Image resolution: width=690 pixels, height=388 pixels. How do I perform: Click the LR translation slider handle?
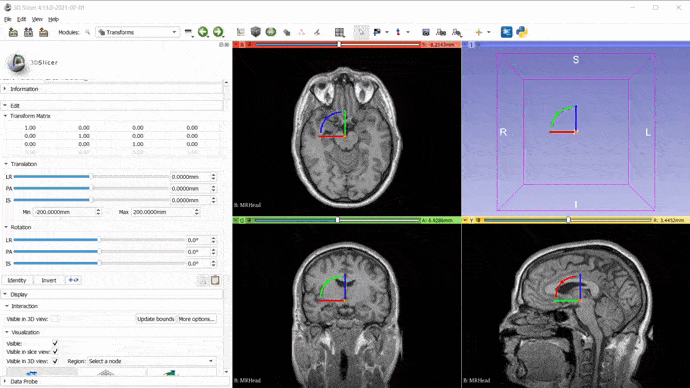coord(91,176)
